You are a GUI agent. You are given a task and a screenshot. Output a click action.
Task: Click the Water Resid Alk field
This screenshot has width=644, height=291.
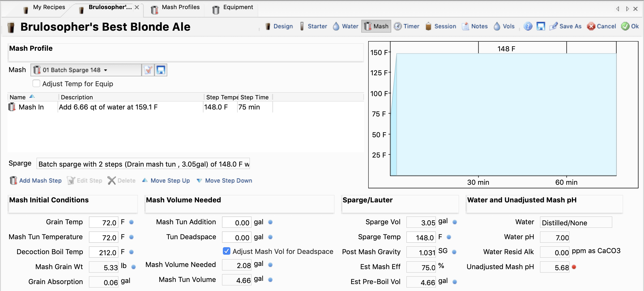click(x=555, y=252)
